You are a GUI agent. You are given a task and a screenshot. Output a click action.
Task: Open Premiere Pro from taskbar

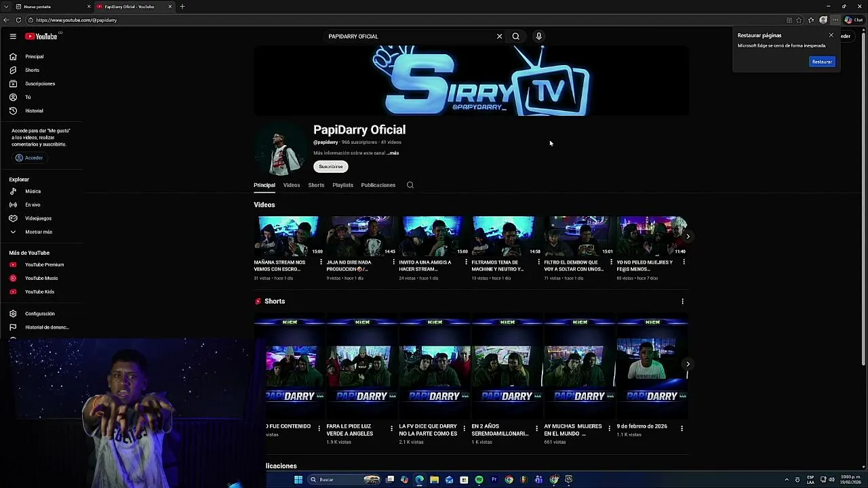(494, 480)
